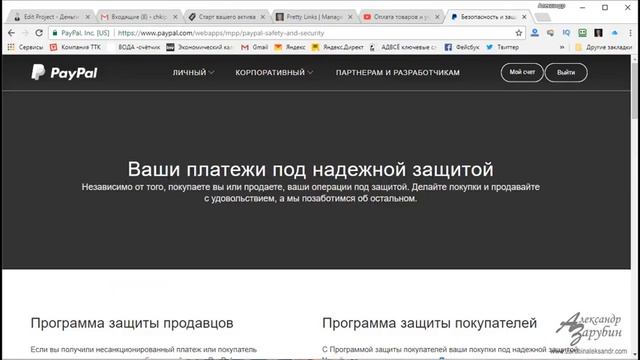The height and width of the screenshot is (360, 640).
Task: Reload the PayPal page
Action: click(39, 33)
